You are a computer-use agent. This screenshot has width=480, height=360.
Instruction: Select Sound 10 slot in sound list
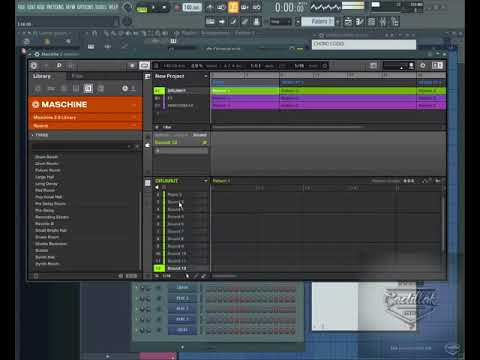point(177,254)
